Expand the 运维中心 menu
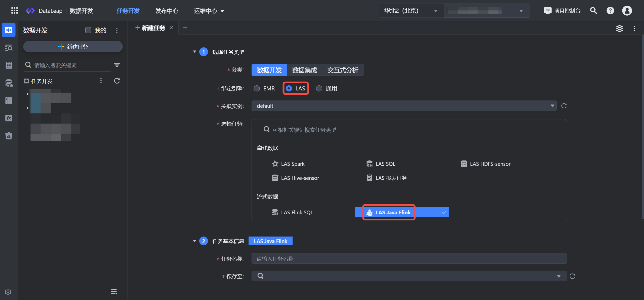 (209, 11)
